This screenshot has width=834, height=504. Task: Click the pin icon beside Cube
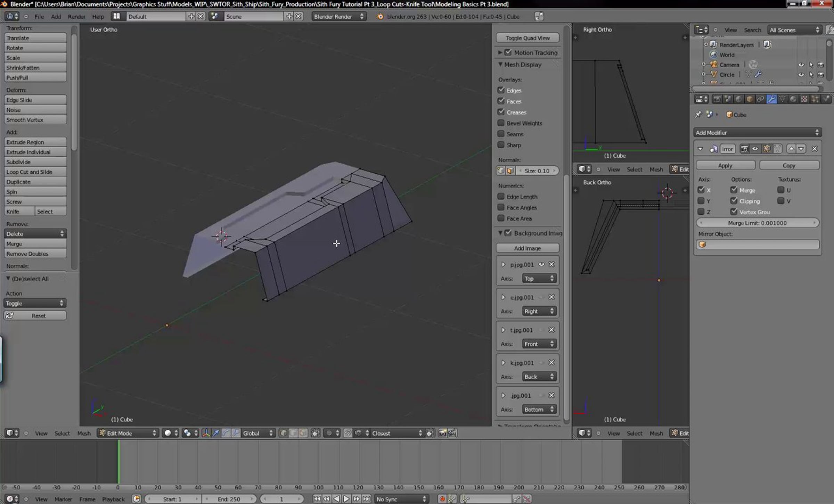pos(698,115)
